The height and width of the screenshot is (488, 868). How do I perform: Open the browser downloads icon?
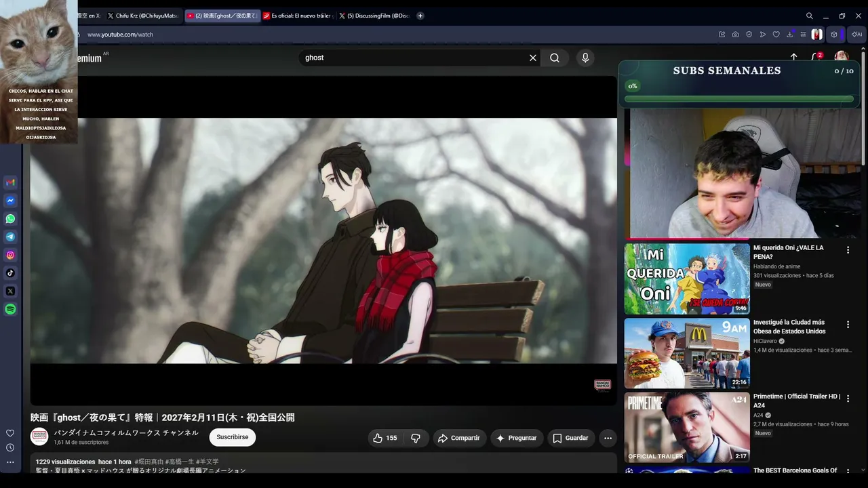pos(790,35)
